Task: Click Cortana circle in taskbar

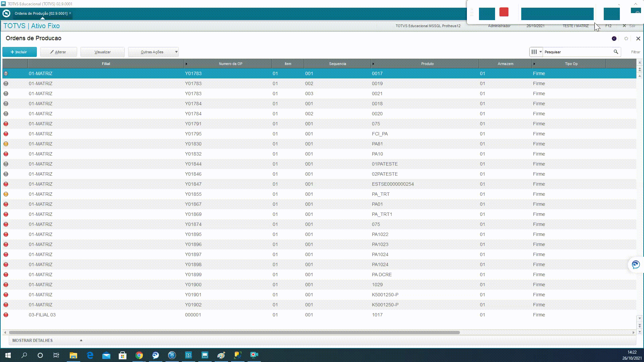Action: coord(40,355)
